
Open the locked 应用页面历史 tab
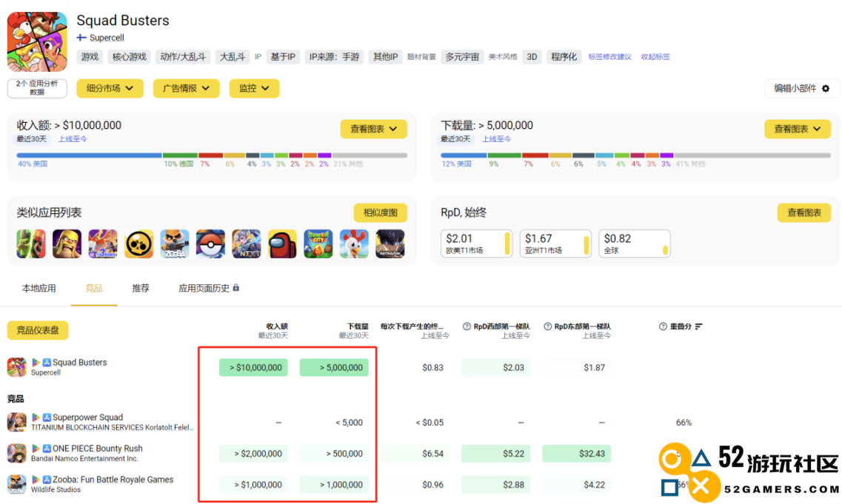(x=208, y=288)
